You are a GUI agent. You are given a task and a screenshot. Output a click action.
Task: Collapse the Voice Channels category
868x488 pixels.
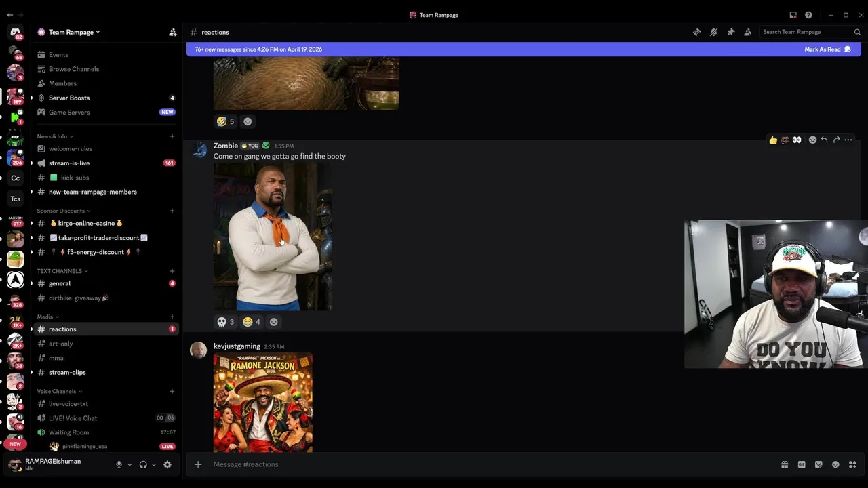coord(59,391)
